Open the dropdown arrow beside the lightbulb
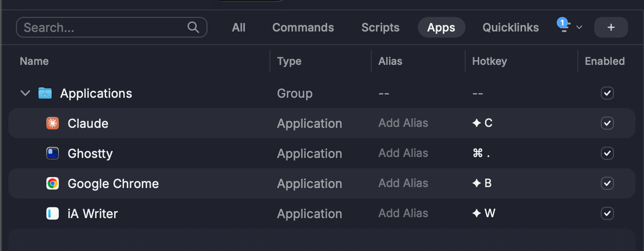Screen dimensions: 644x251 (x=579, y=27)
